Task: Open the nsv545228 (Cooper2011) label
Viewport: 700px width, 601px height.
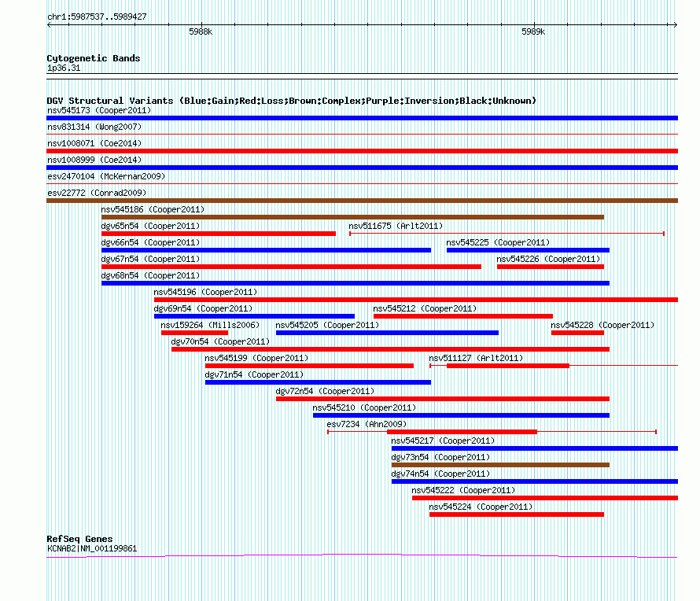Action: (x=602, y=325)
